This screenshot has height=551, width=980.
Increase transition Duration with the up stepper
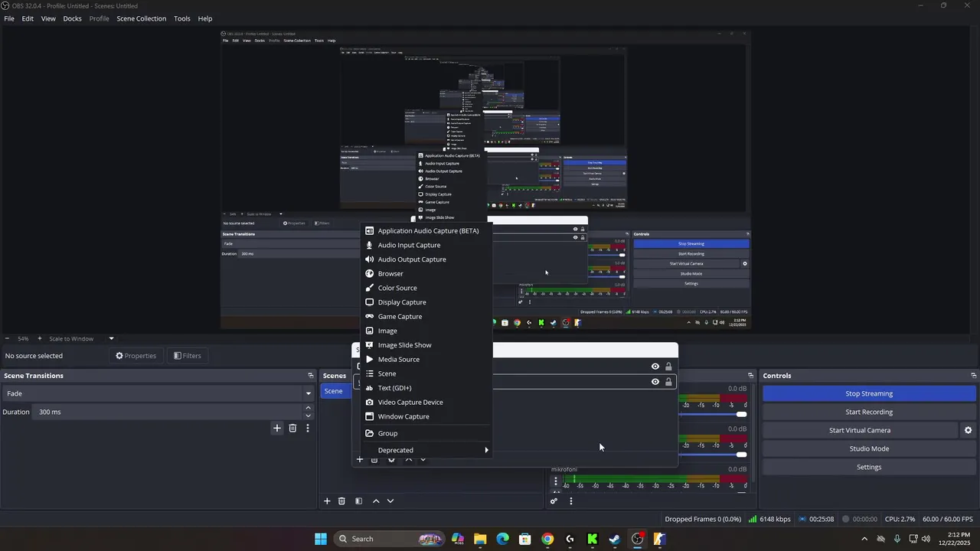point(308,408)
